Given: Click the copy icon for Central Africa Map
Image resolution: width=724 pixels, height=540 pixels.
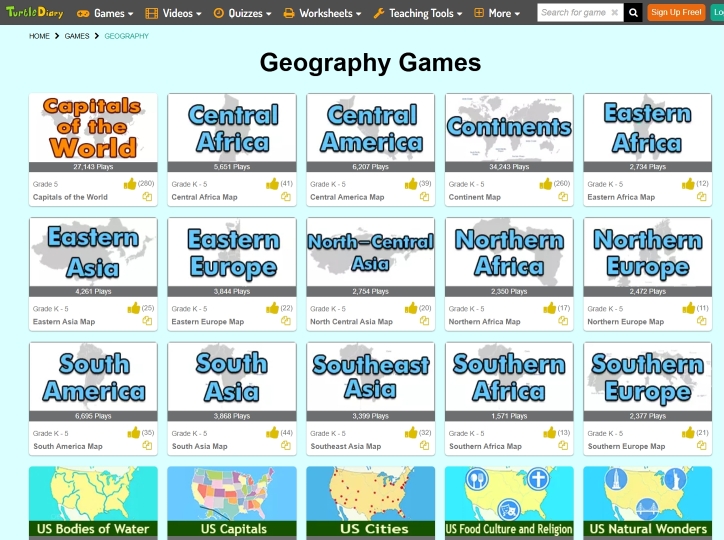Looking at the screenshot, I should 285,197.
